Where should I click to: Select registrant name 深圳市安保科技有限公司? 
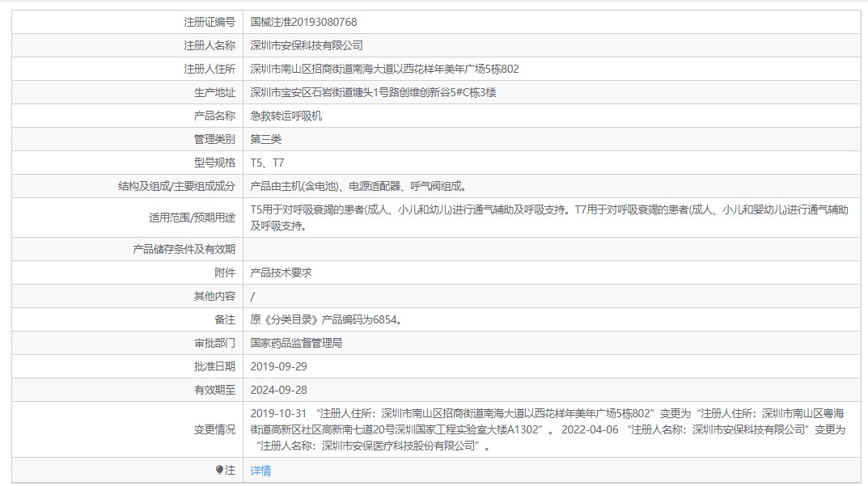(x=307, y=45)
